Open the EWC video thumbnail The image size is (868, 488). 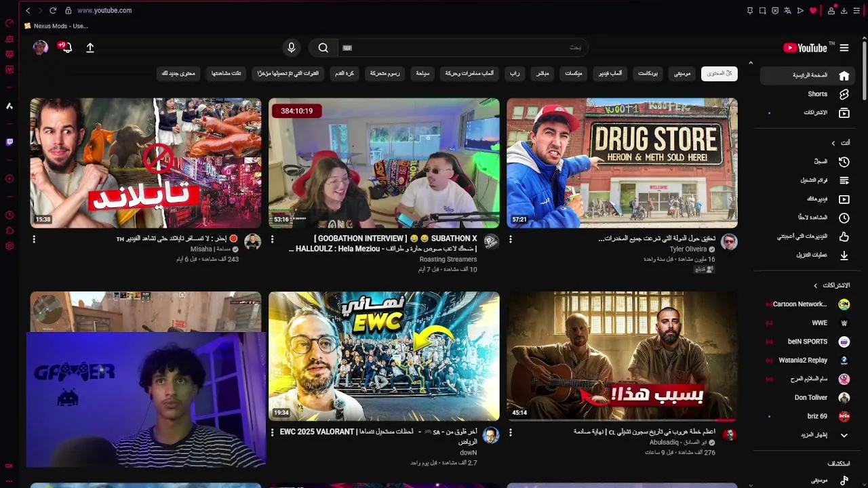click(384, 357)
